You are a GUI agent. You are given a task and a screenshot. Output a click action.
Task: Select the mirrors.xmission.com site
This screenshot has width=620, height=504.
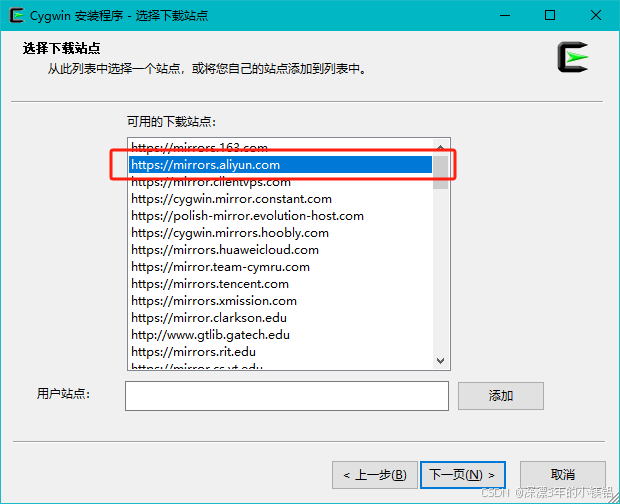pos(280,301)
